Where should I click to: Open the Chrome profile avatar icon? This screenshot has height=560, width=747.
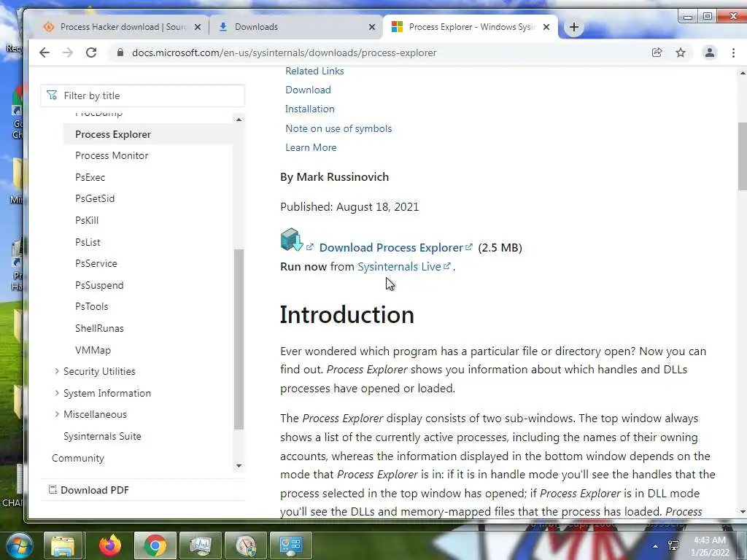(x=709, y=52)
